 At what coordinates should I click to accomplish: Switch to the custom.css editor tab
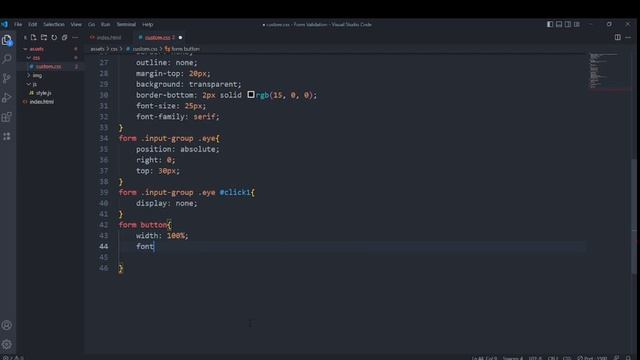[x=159, y=38]
